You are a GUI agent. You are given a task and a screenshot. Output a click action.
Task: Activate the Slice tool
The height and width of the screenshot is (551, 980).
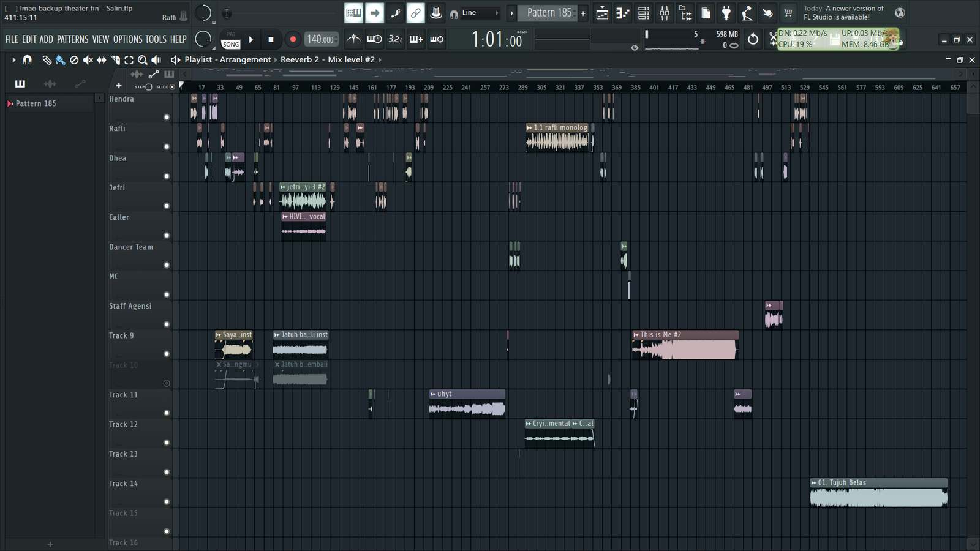[115, 60]
